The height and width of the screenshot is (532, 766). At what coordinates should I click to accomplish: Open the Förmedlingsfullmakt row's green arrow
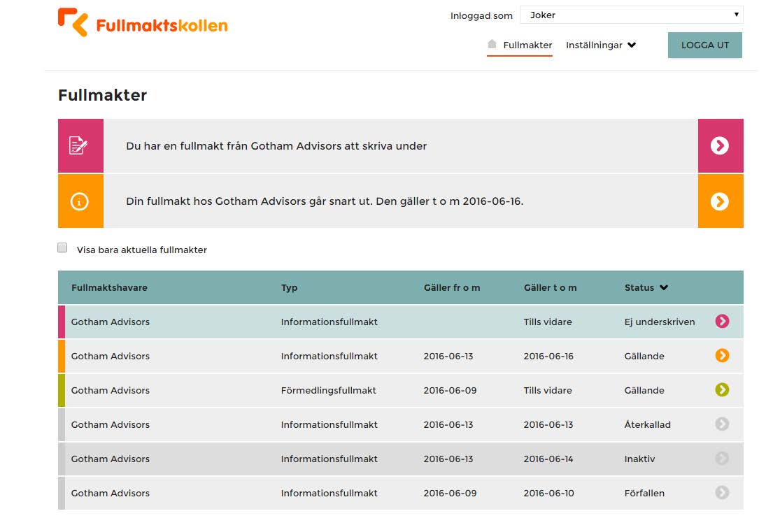pyautogui.click(x=722, y=389)
